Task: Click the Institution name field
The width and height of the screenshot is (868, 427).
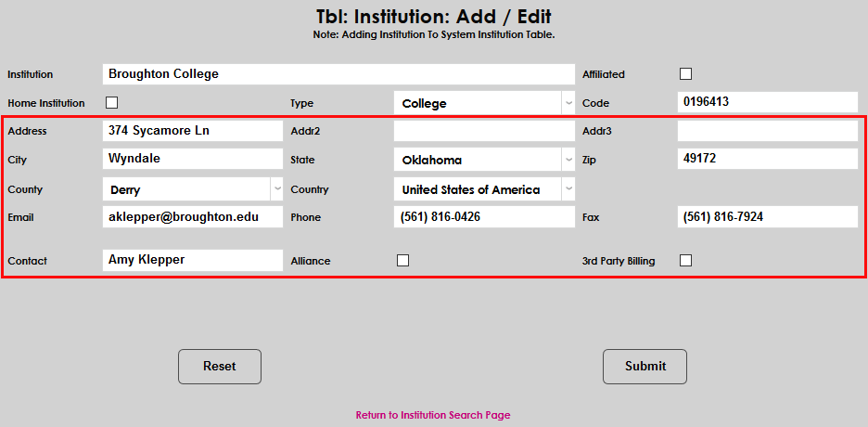Action: 338,74
